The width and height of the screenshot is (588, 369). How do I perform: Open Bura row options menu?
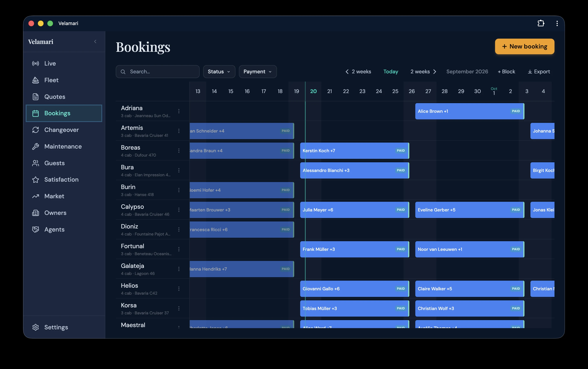click(179, 170)
